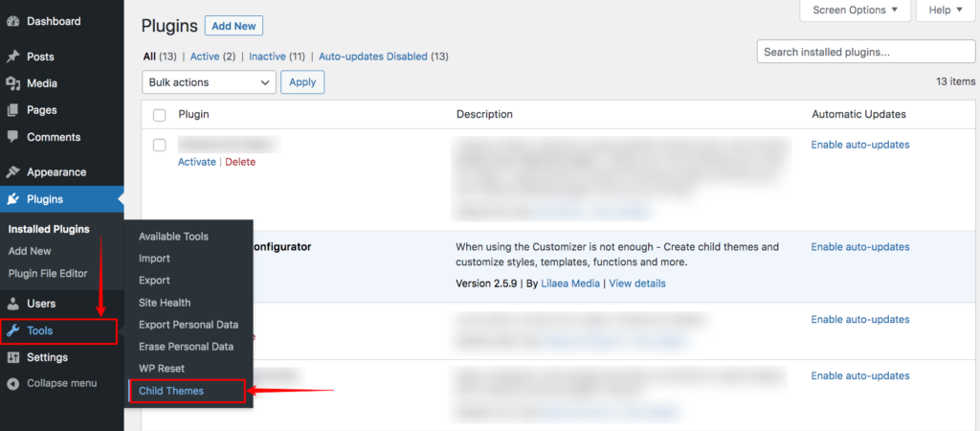Click the Description column header
This screenshot has width=980, height=431.
click(x=484, y=115)
